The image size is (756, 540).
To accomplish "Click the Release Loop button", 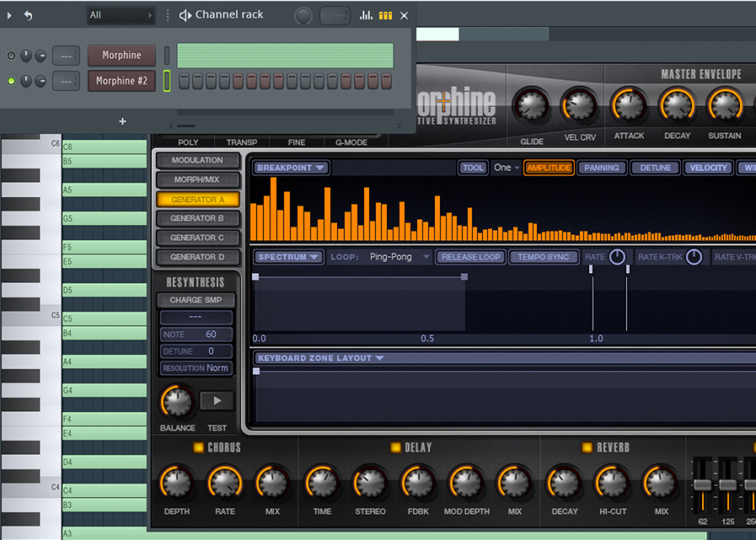I will click(470, 257).
